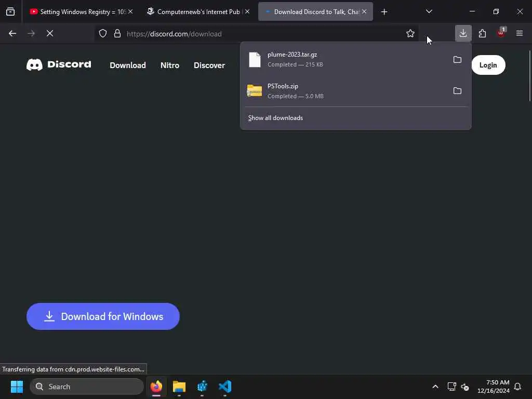Click the Discord logo
532x399 pixels.
point(59,64)
